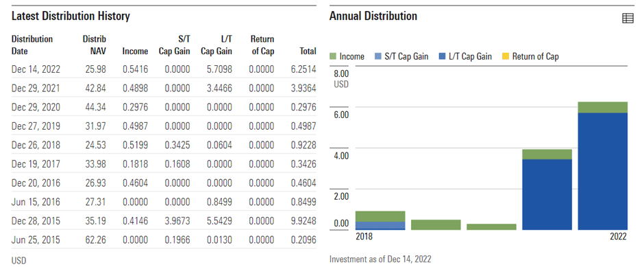Toggle S/T Cap Gain legend swatch
The width and height of the screenshot is (644, 267).
tap(378, 56)
